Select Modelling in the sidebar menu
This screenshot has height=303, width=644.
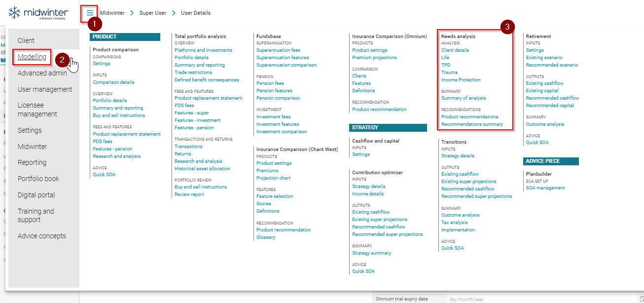32,57
